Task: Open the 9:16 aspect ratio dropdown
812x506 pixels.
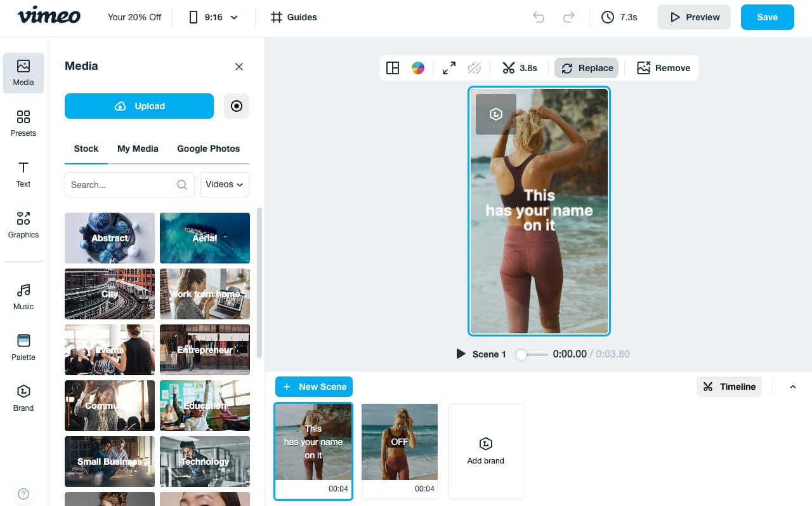Action: pyautogui.click(x=214, y=17)
